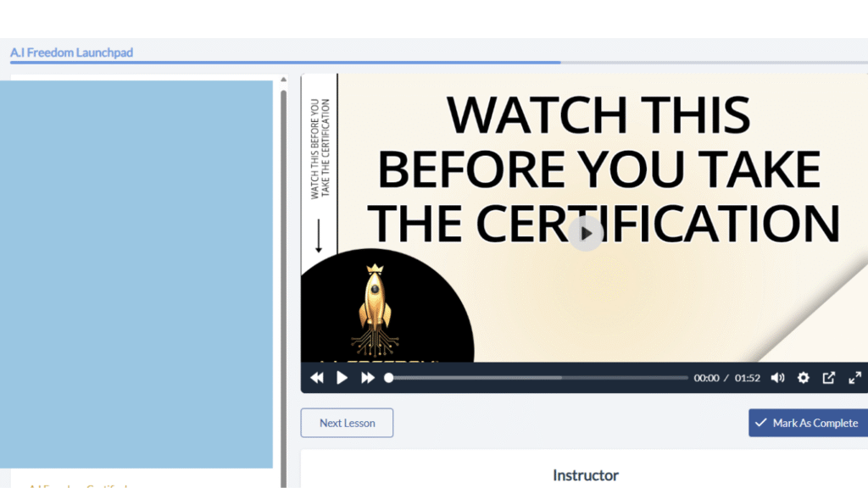
Task: Open the video settings gear
Action: (804, 378)
